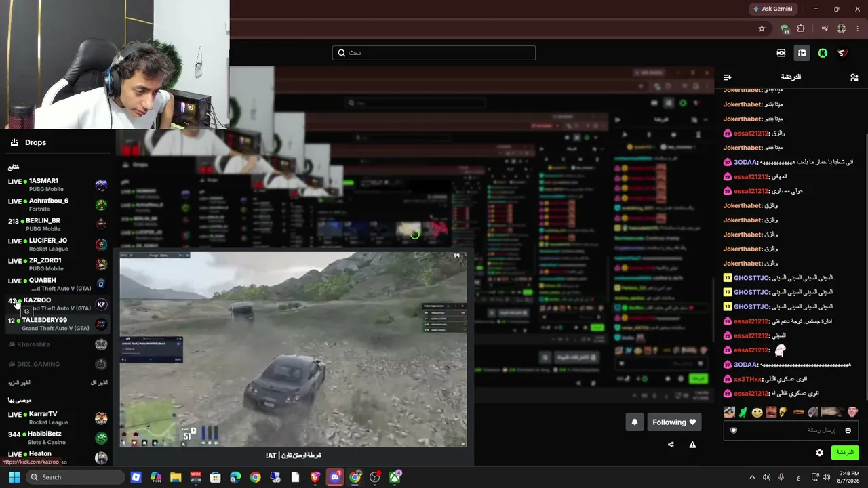The width and height of the screenshot is (868, 488).
Task: Bookmark this page with the star icon
Action: click(x=762, y=28)
